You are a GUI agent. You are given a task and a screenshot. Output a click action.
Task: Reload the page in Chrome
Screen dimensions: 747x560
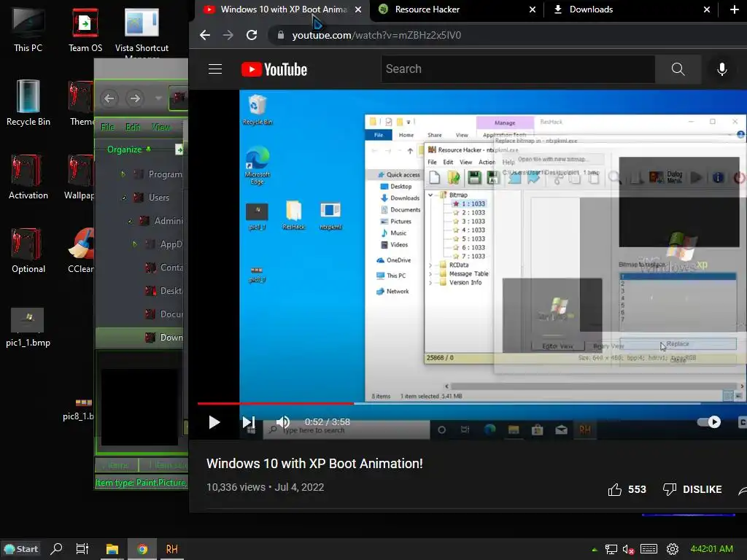tap(252, 35)
